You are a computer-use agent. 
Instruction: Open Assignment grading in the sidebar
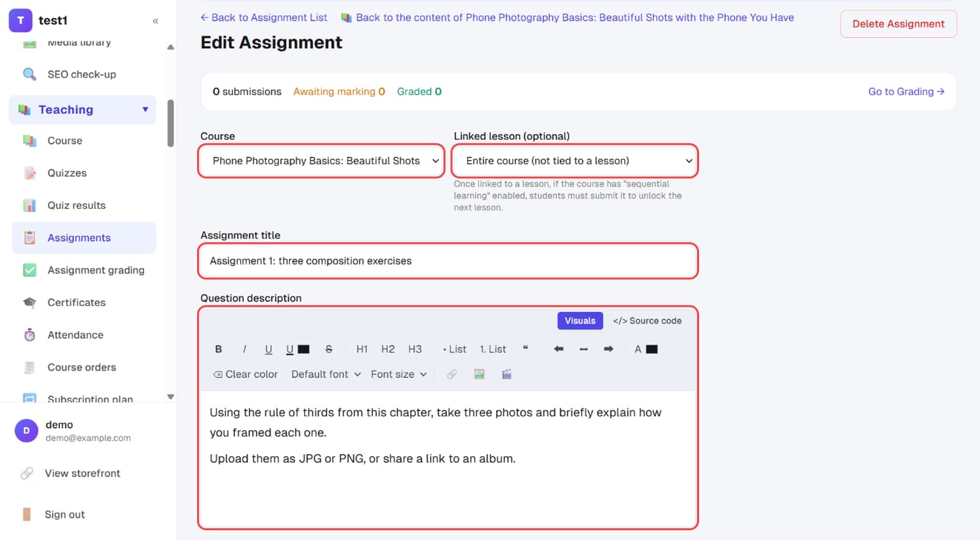pyautogui.click(x=84, y=270)
